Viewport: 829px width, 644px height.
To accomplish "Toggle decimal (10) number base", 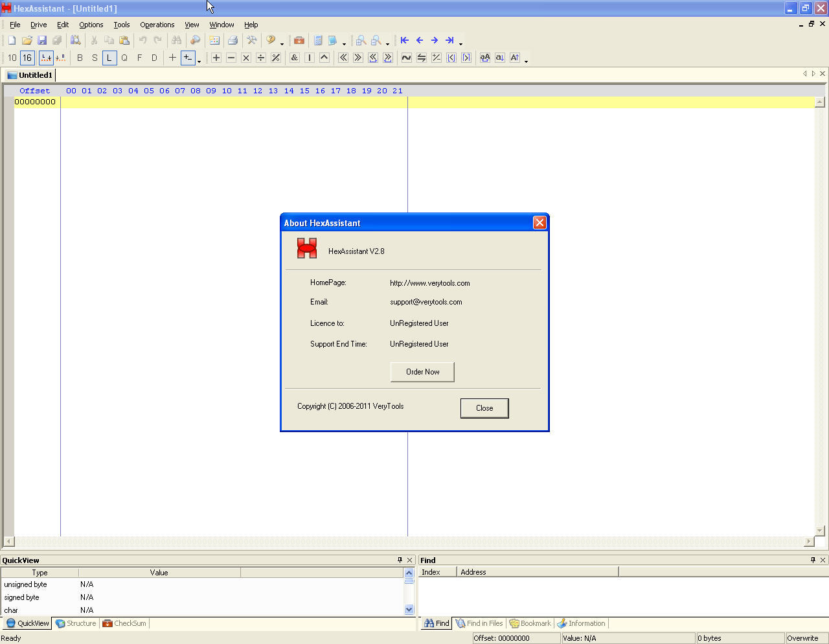I will pyautogui.click(x=12, y=58).
